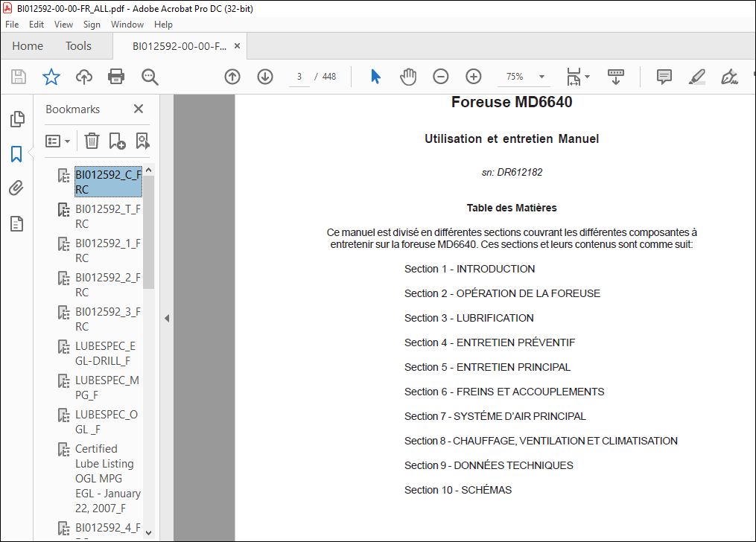Image resolution: width=756 pixels, height=542 pixels.
Task: Open the Sign menu
Action: tap(92, 25)
